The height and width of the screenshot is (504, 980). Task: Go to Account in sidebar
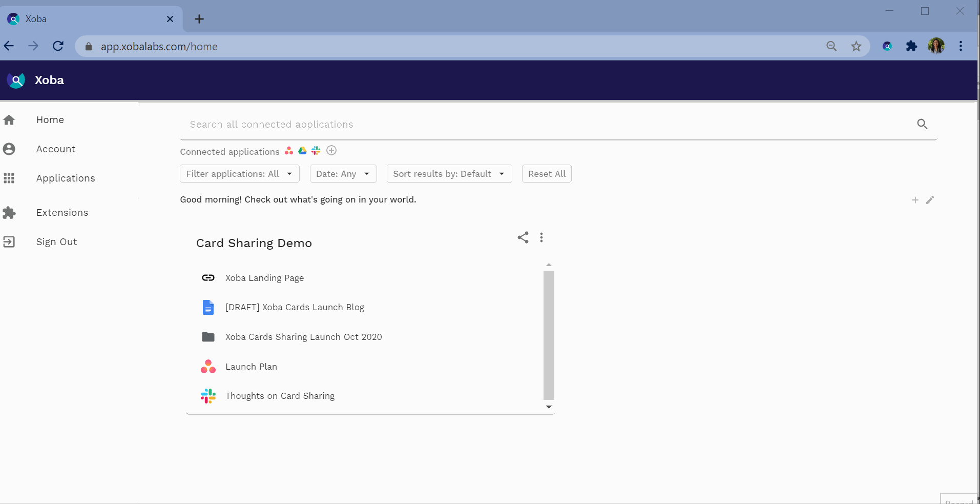tap(56, 149)
